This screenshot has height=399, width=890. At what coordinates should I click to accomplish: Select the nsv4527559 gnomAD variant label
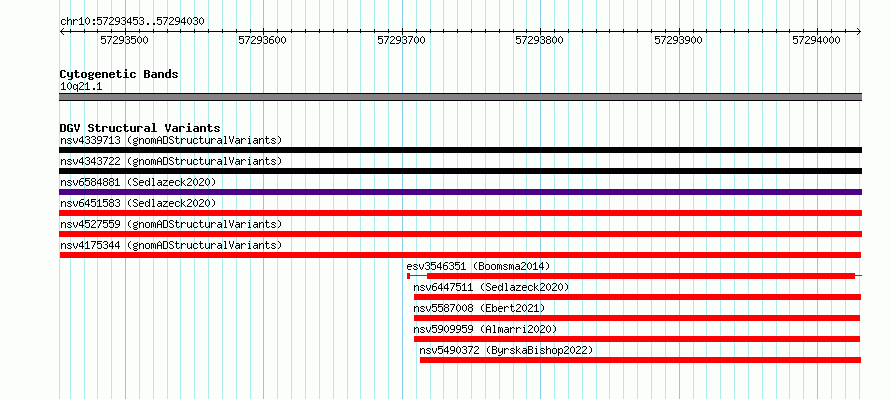pos(171,224)
